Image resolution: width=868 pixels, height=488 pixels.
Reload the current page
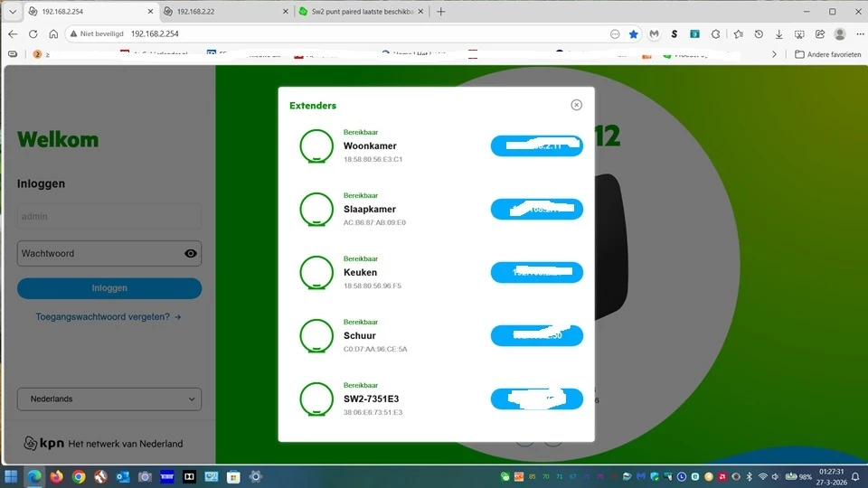click(33, 33)
